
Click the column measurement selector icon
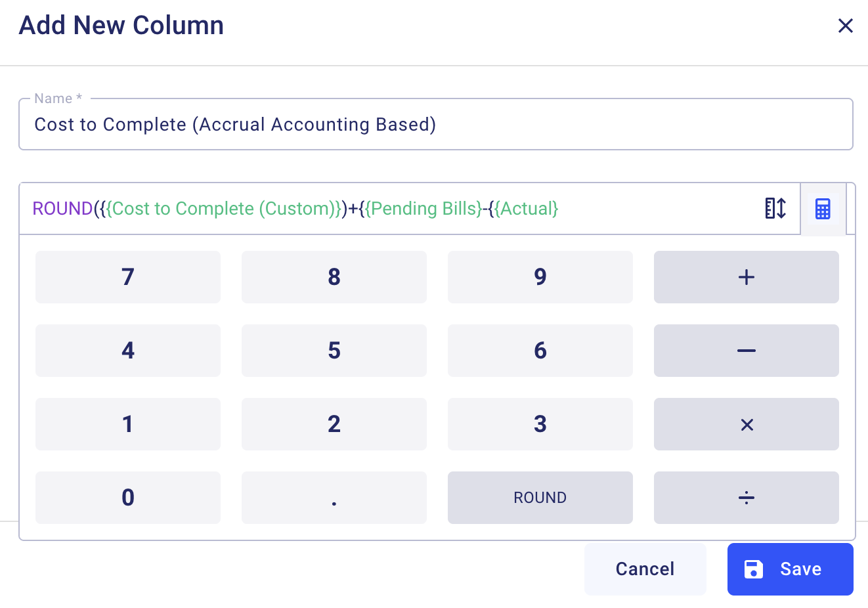775,209
